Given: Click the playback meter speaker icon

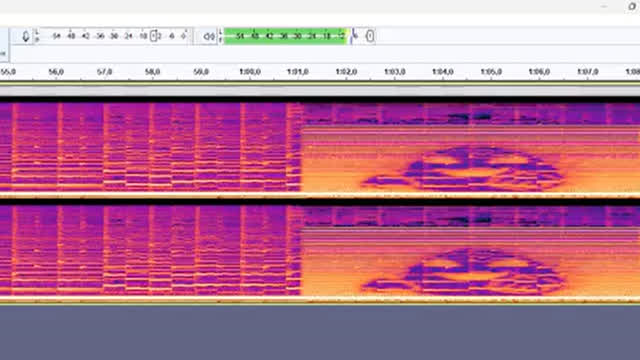Looking at the screenshot, I should tap(209, 36).
